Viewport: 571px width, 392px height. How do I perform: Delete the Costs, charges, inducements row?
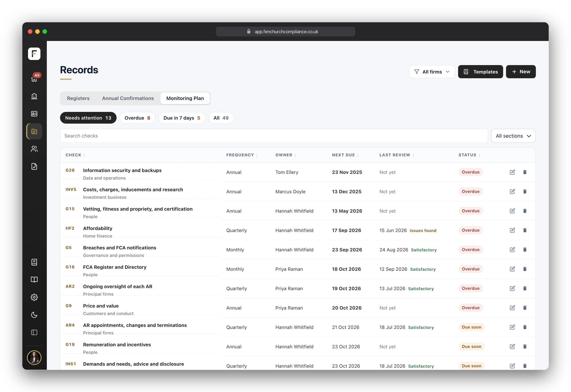pos(525,191)
